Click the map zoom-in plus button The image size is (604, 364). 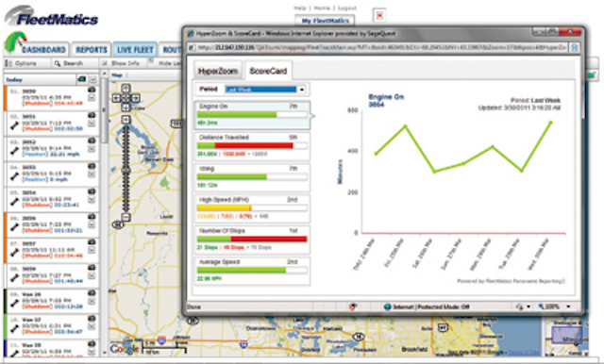(126, 120)
